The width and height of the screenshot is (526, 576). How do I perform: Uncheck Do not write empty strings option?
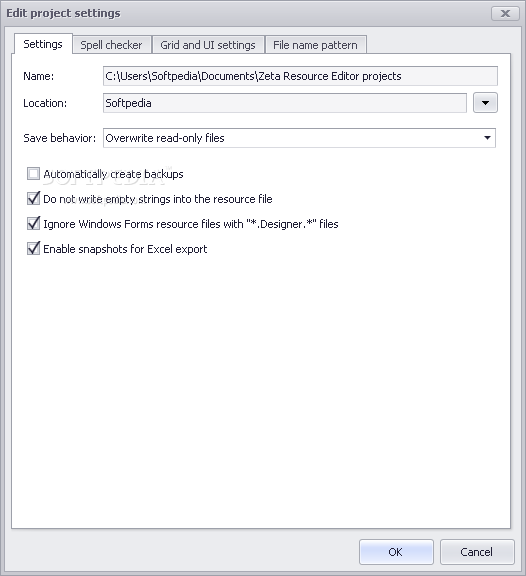(33, 198)
